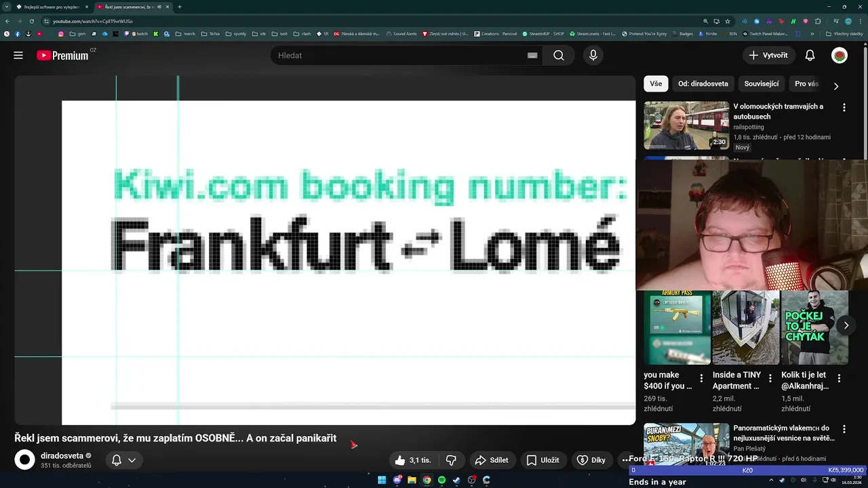
Task: Open Panoramatickým vlakem video title
Action: pyautogui.click(x=784, y=433)
